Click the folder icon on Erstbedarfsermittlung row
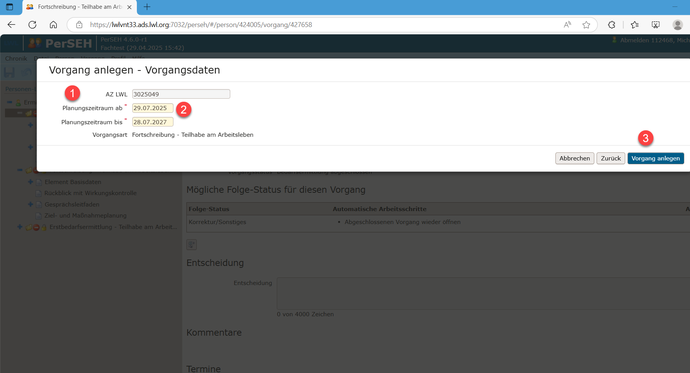This screenshot has height=373, width=690. tap(29, 227)
